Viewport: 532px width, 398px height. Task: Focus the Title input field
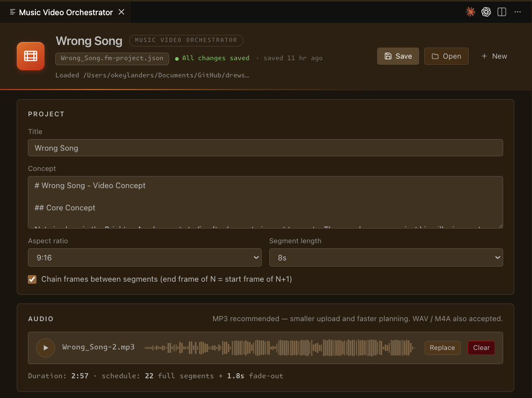(x=265, y=148)
